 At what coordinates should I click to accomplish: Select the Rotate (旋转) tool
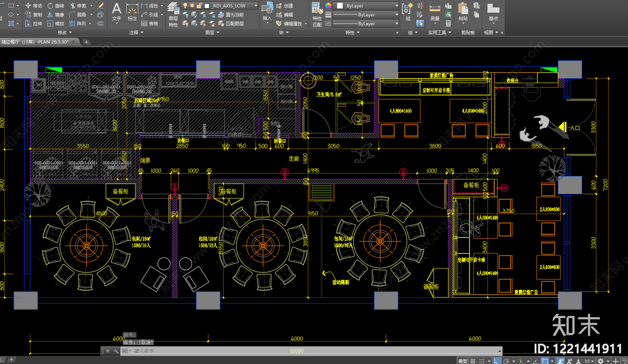point(56,6)
